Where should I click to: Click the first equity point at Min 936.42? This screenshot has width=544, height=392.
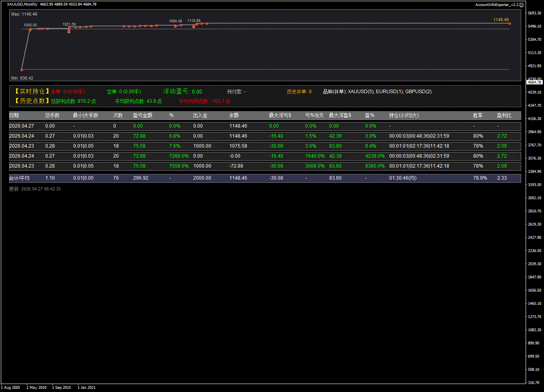[x=22, y=70]
